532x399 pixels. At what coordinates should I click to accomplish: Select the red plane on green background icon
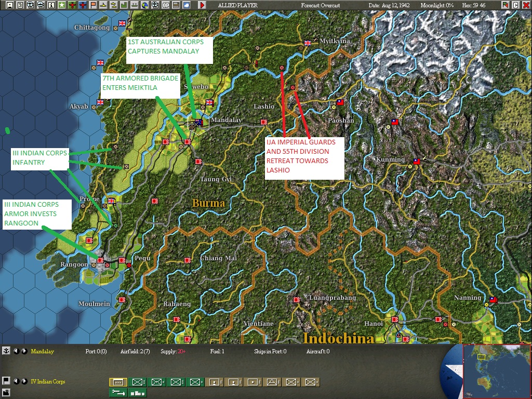click(x=72, y=5)
